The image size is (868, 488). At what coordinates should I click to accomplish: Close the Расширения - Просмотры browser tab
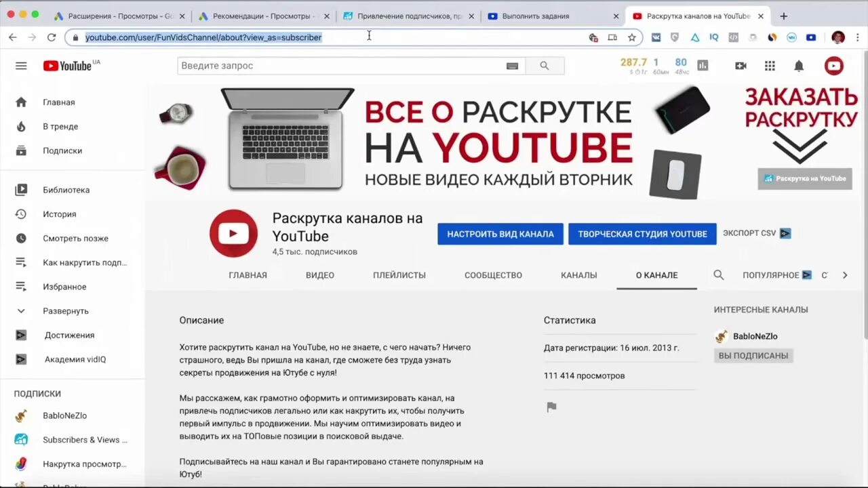coord(181,16)
